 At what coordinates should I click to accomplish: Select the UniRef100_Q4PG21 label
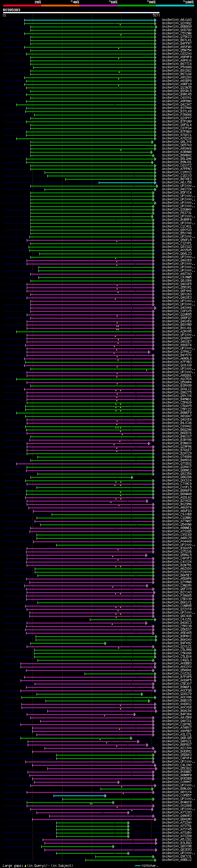pos(177,741)
